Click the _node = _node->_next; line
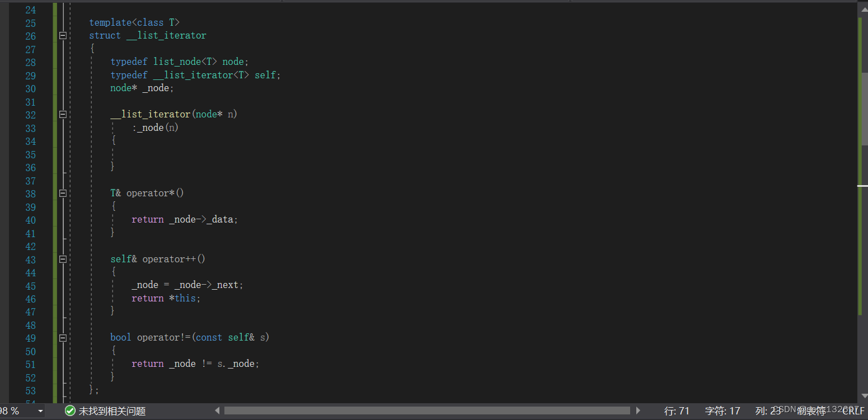The width and height of the screenshot is (868, 420). click(x=187, y=285)
